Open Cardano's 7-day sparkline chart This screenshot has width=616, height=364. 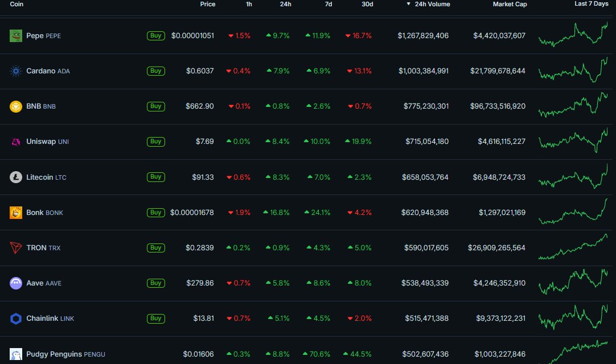(573, 70)
